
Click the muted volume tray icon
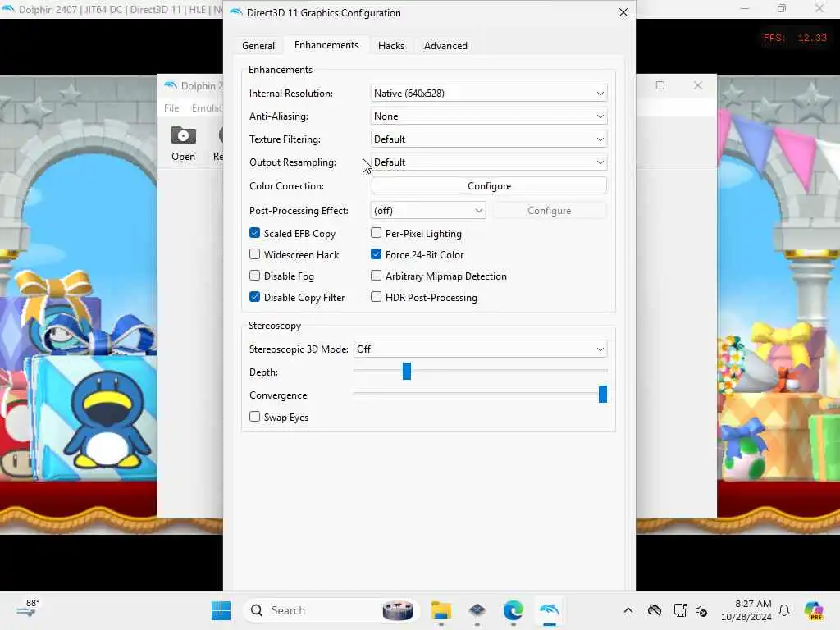701,610
